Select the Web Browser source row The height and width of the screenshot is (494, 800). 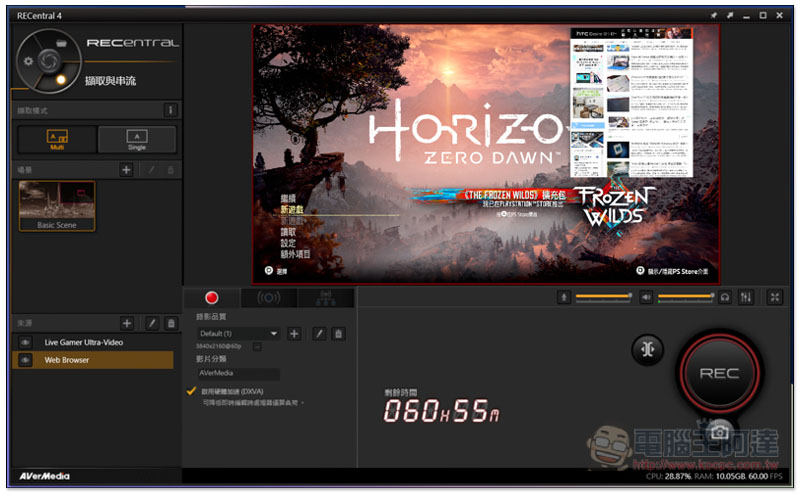click(x=93, y=360)
